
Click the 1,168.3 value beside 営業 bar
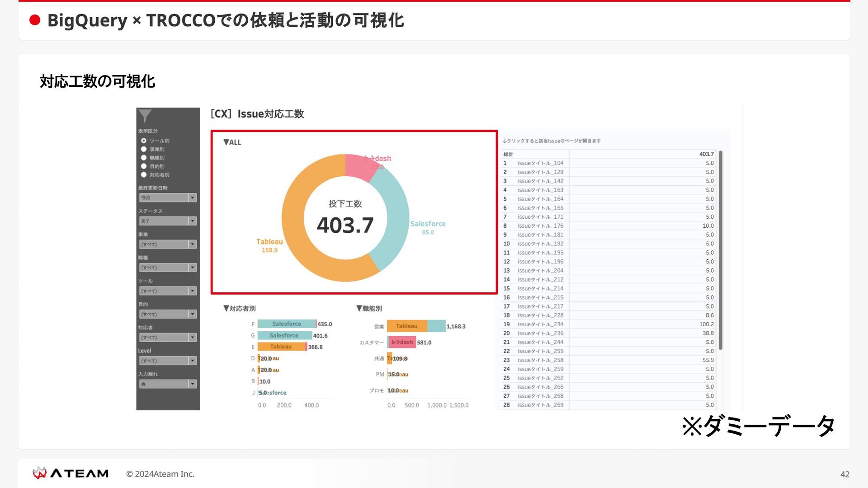(456, 326)
